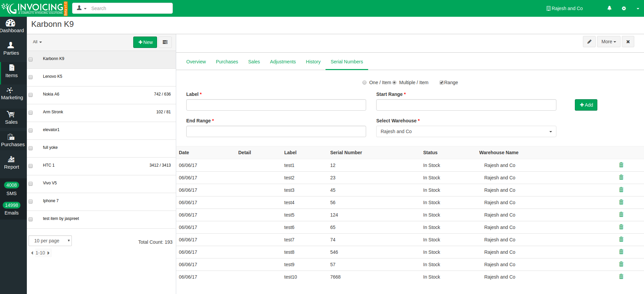The width and height of the screenshot is (644, 294).
Task: Toggle the list view icon
Action: click(x=165, y=42)
